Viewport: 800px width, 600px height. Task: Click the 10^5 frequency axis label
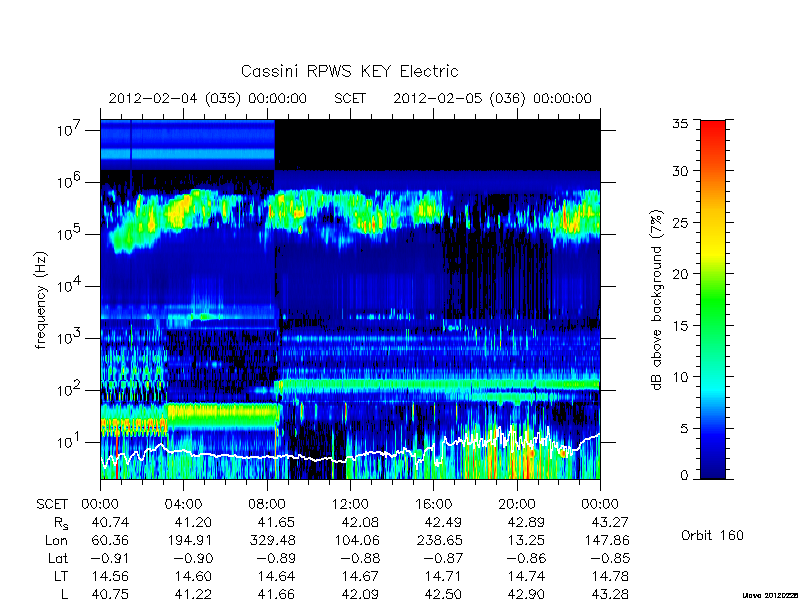point(67,234)
